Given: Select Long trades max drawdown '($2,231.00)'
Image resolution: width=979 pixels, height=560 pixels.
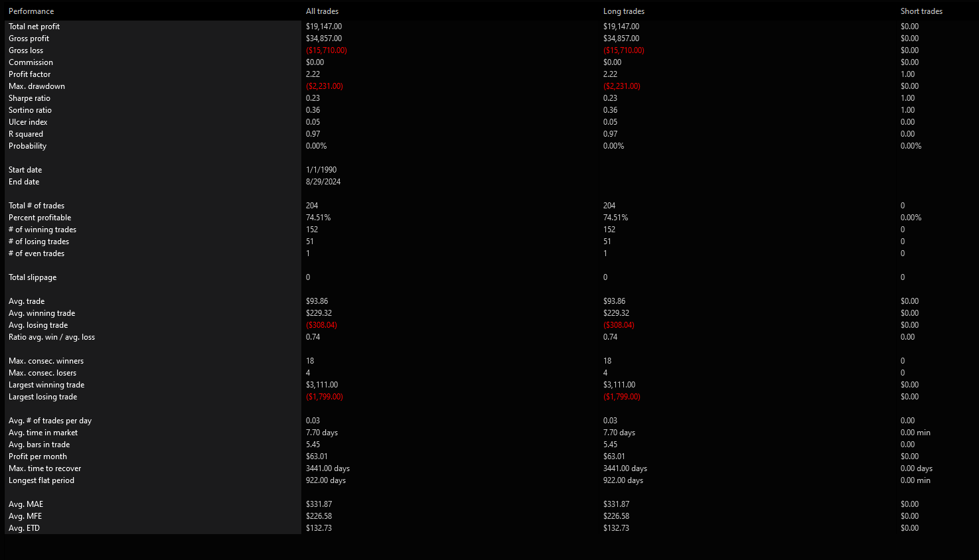Looking at the screenshot, I should 622,86.
